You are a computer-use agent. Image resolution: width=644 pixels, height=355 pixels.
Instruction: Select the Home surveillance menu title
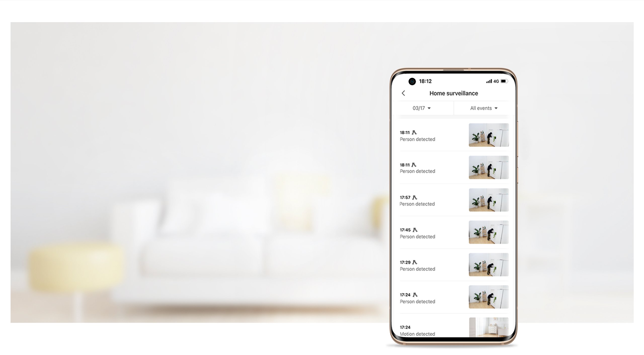click(x=454, y=93)
